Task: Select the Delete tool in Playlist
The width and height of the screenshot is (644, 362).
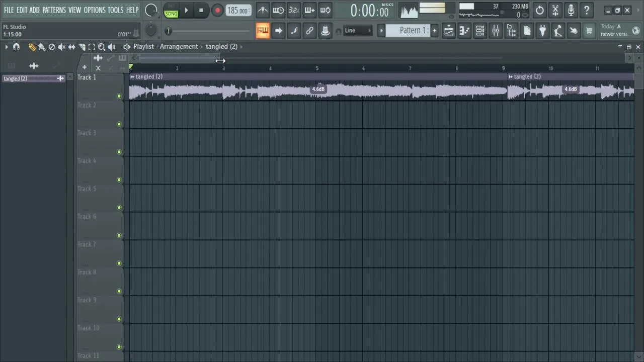Action: pyautogui.click(x=52, y=47)
